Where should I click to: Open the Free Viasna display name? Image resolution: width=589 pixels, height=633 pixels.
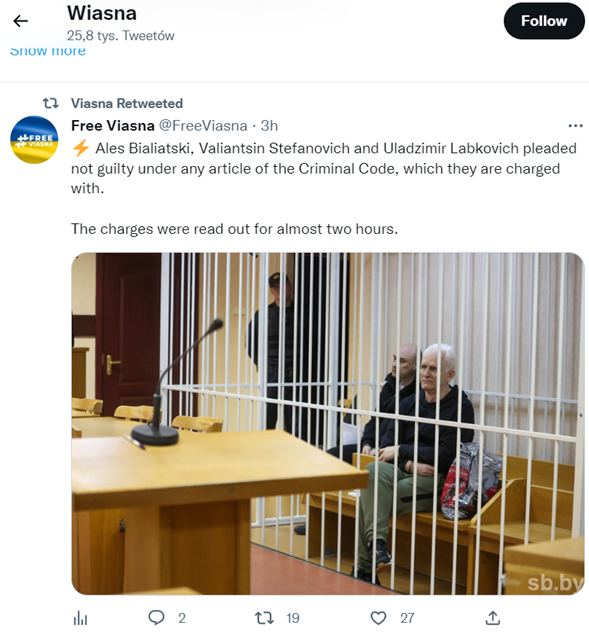(113, 126)
